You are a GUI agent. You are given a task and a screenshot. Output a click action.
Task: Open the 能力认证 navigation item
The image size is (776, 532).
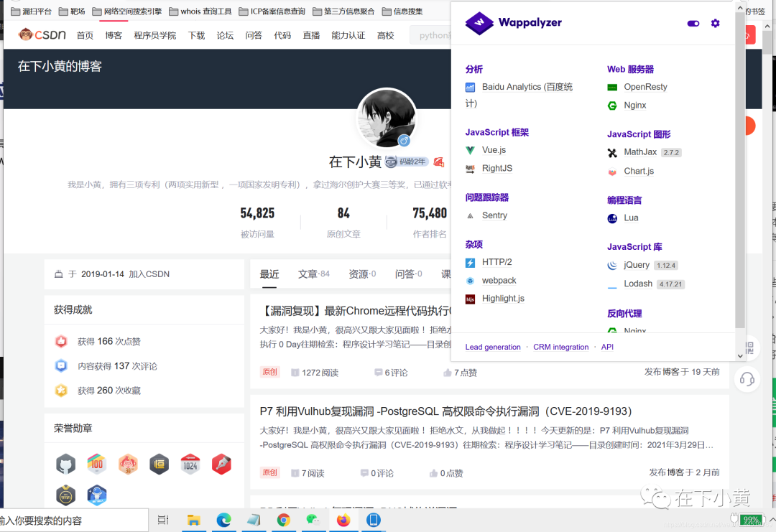click(x=348, y=35)
